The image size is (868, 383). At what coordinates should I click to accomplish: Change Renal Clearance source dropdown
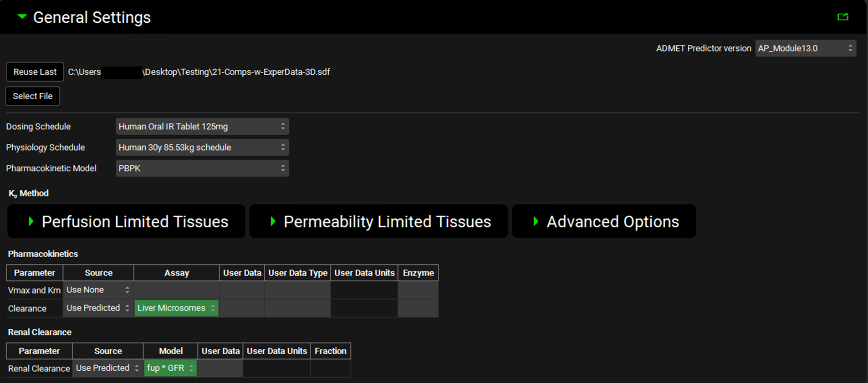(107, 368)
